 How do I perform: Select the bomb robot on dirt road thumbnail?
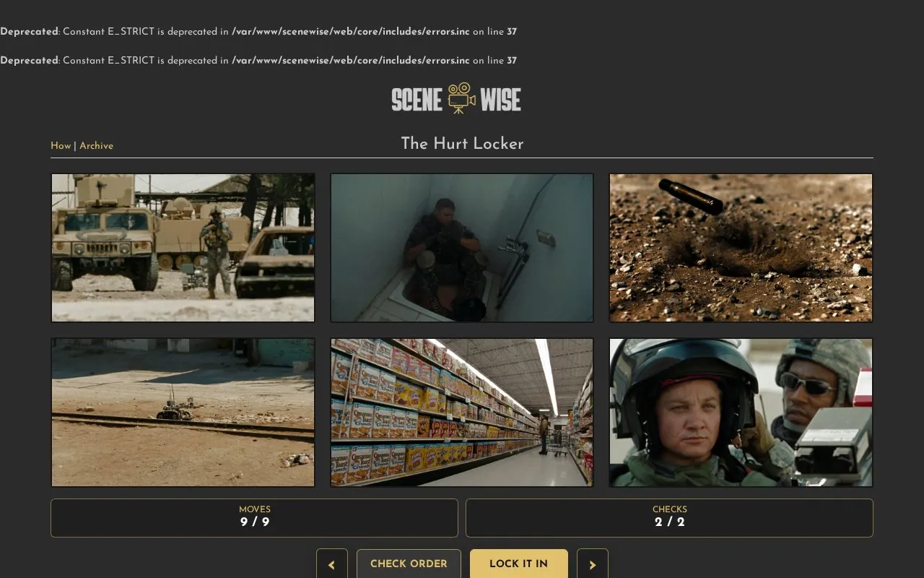coord(183,413)
